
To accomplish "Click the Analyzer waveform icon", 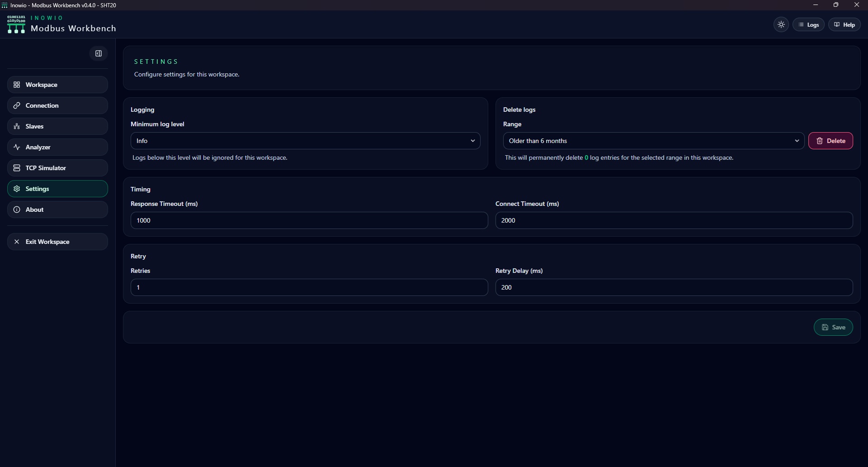I will coord(17,147).
